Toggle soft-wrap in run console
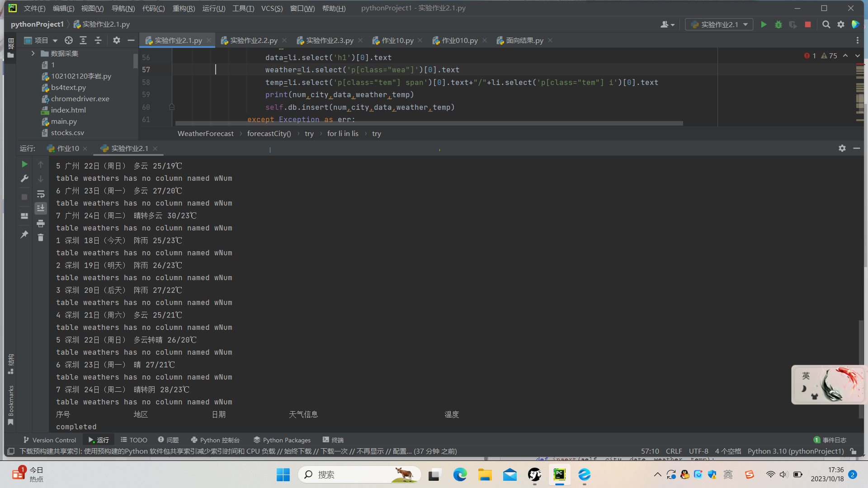 41,194
